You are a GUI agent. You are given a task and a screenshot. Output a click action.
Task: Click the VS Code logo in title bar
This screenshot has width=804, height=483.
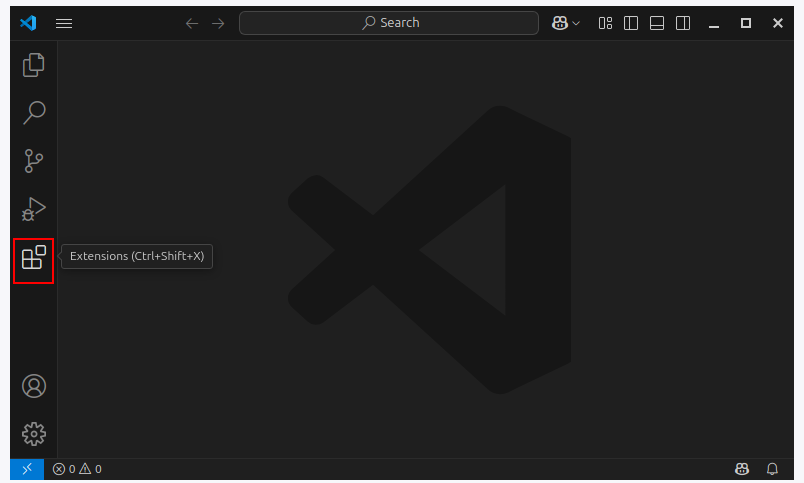coord(28,23)
